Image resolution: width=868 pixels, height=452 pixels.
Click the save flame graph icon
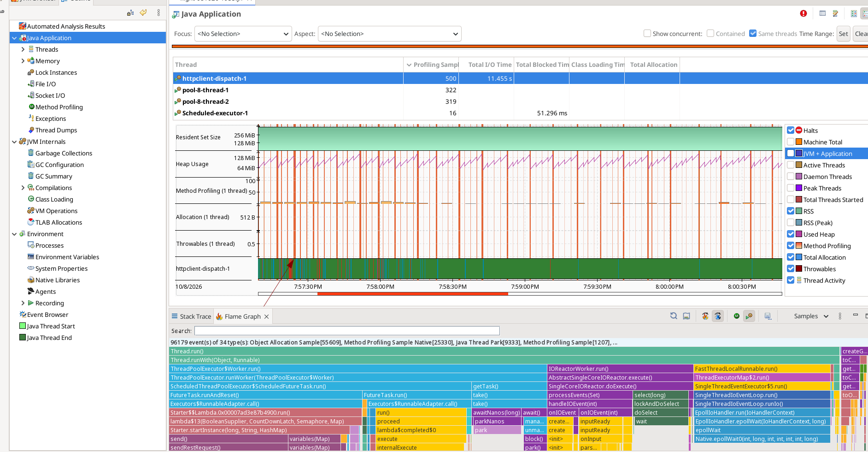pos(768,316)
